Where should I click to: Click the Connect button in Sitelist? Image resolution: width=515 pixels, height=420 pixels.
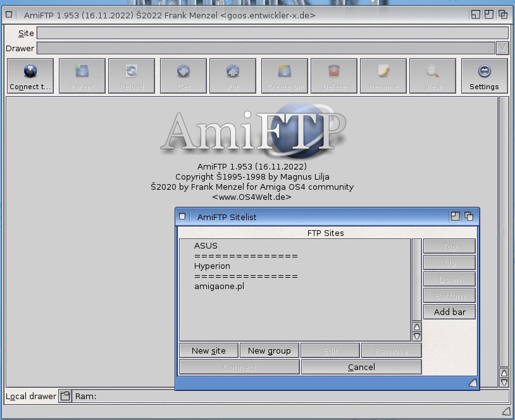[239, 367]
